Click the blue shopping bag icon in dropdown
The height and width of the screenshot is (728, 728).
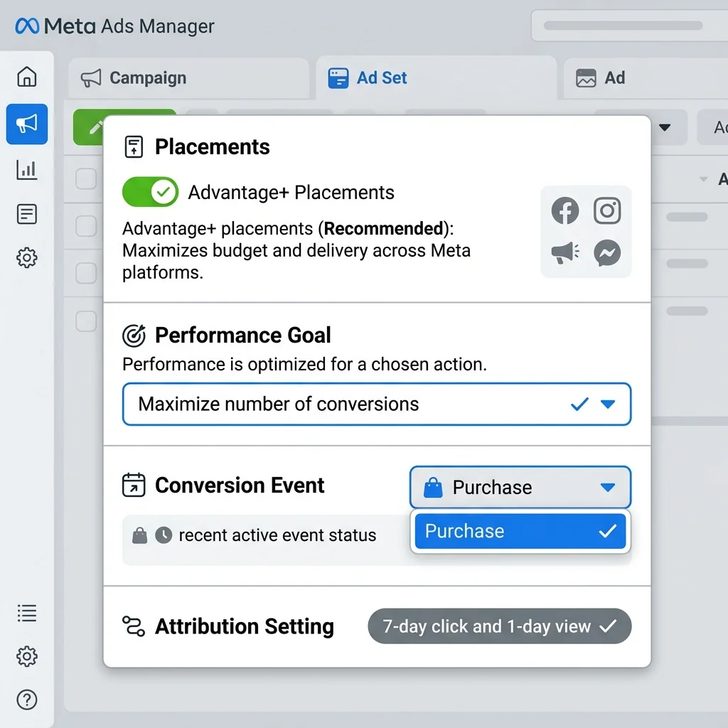click(433, 488)
